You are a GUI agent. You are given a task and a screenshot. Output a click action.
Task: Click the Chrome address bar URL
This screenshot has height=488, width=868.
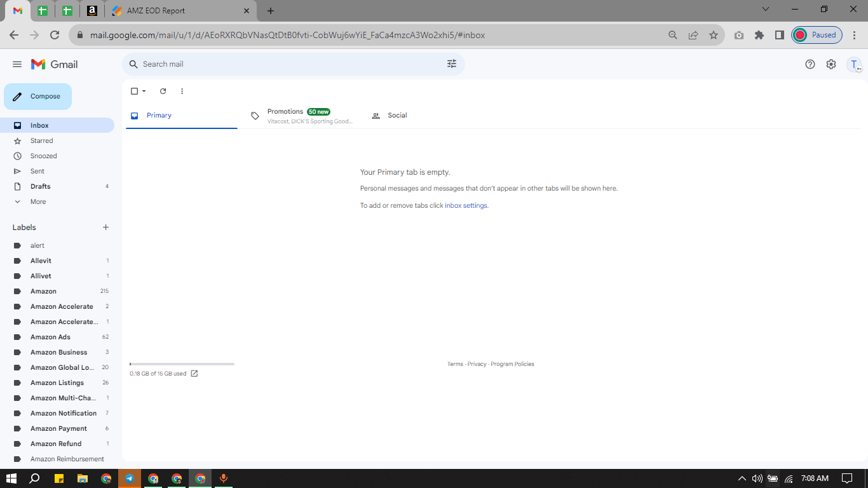(287, 35)
